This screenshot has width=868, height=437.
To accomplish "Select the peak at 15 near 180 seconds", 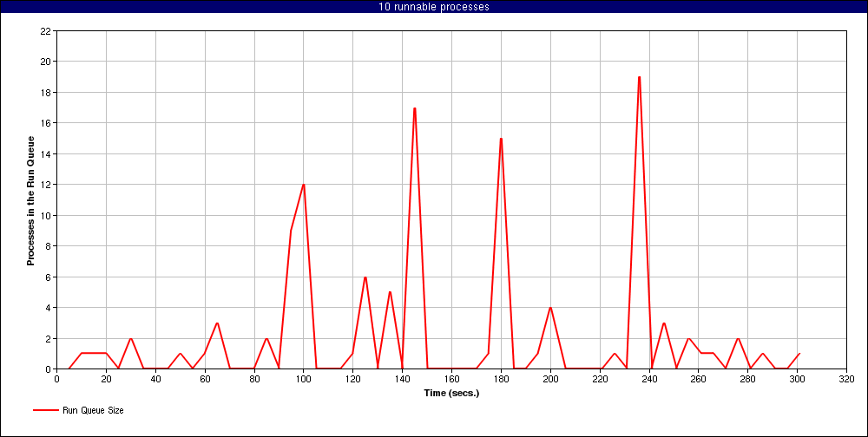I will [x=501, y=138].
